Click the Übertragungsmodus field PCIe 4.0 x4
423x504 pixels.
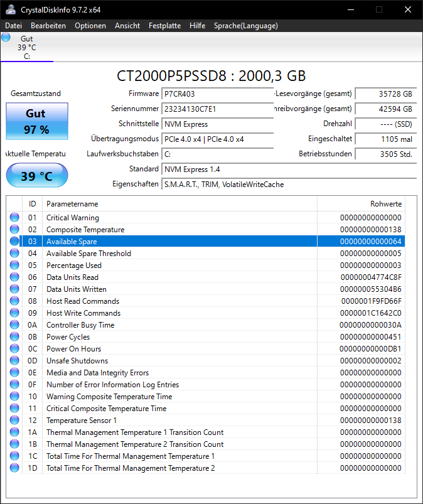coord(217,139)
